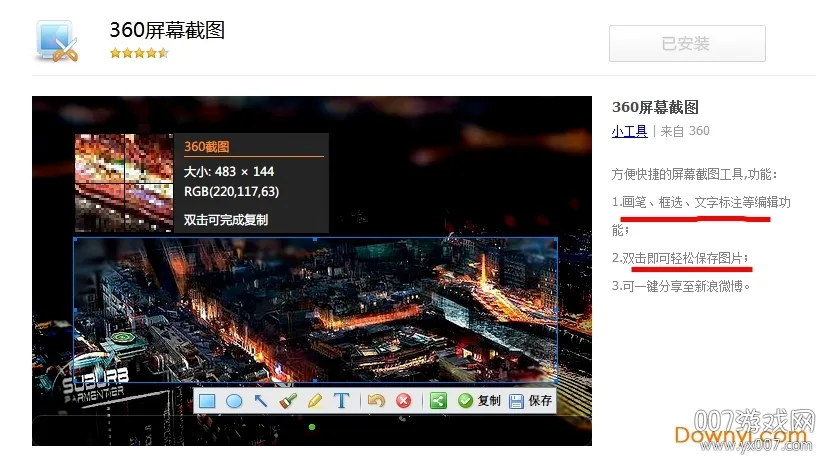
Task: Click the 360屏幕截图 app icon at top left
Action: click(56, 40)
